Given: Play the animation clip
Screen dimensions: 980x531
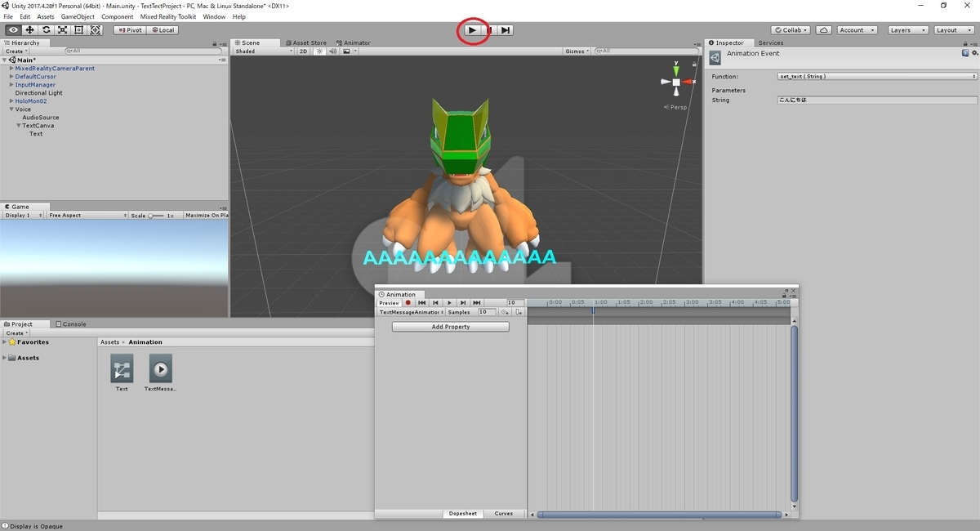Looking at the screenshot, I should (x=449, y=303).
